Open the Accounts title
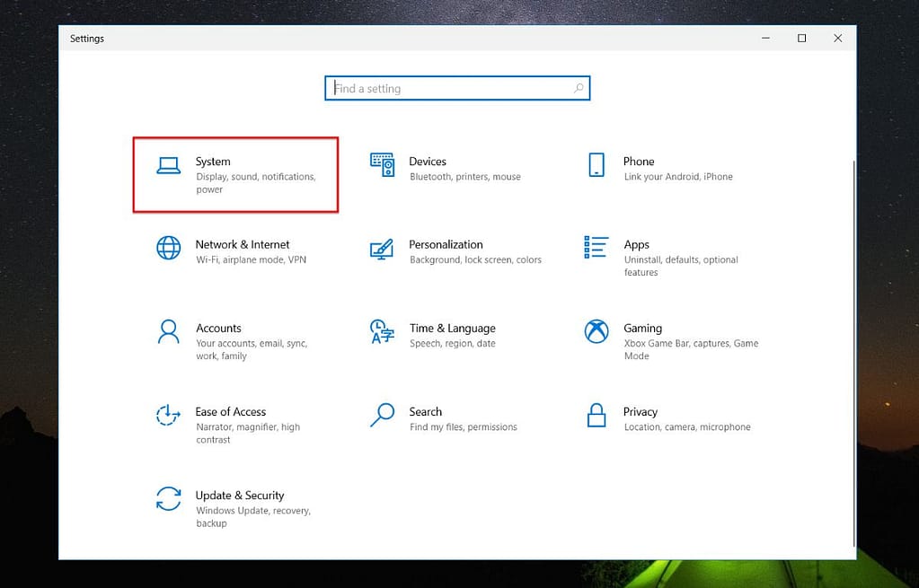 (x=218, y=328)
